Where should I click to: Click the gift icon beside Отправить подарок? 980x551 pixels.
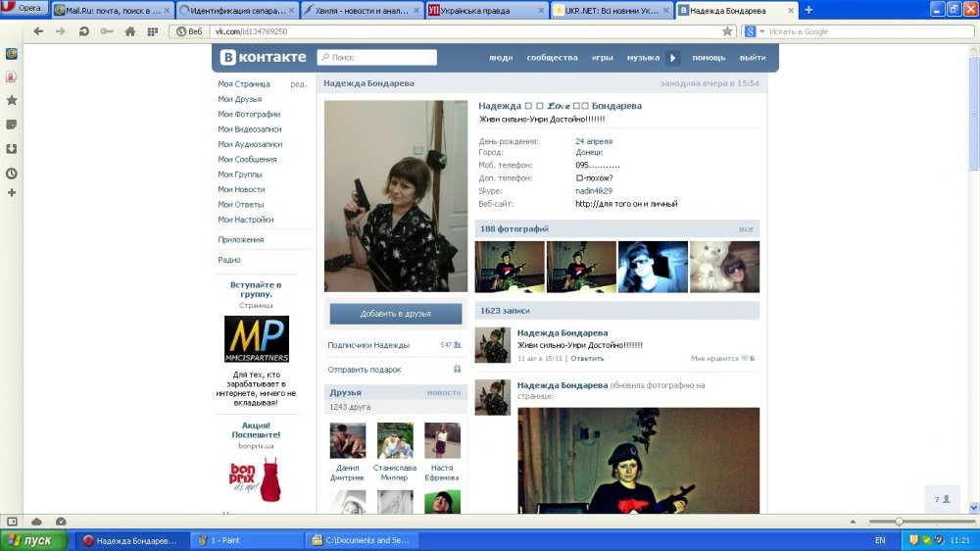tap(457, 369)
